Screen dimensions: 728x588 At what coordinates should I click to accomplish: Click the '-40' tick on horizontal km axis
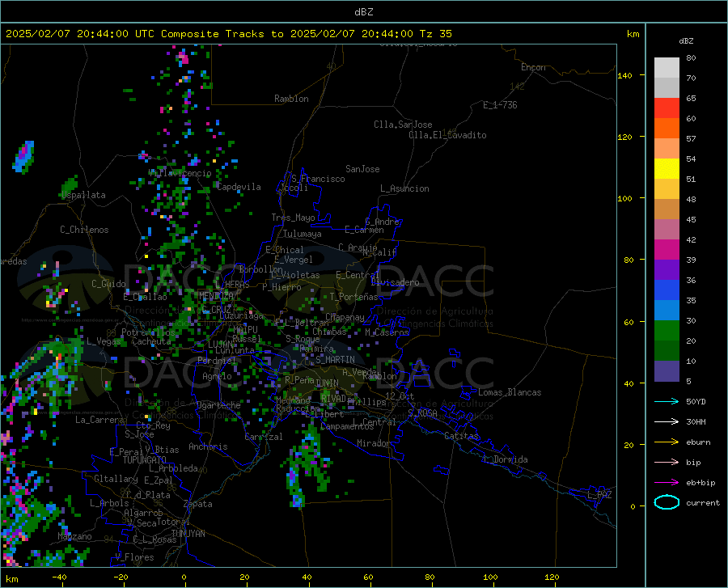point(59,577)
